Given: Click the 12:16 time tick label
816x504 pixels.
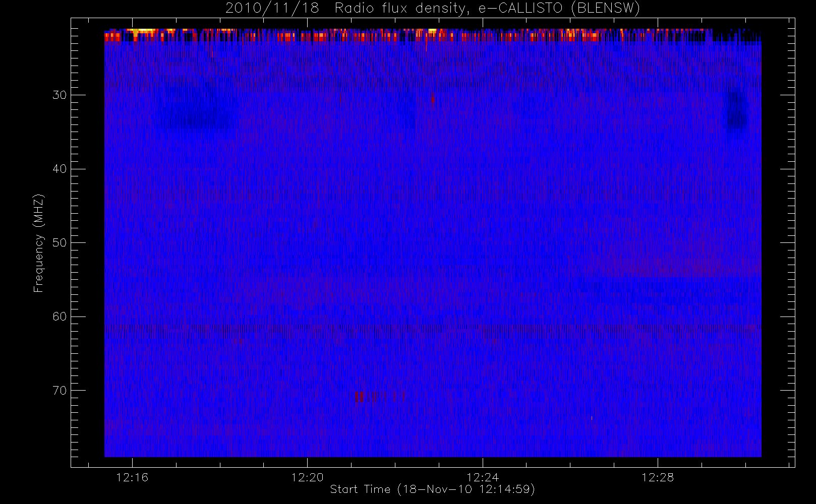Looking at the screenshot, I should click(x=132, y=477).
